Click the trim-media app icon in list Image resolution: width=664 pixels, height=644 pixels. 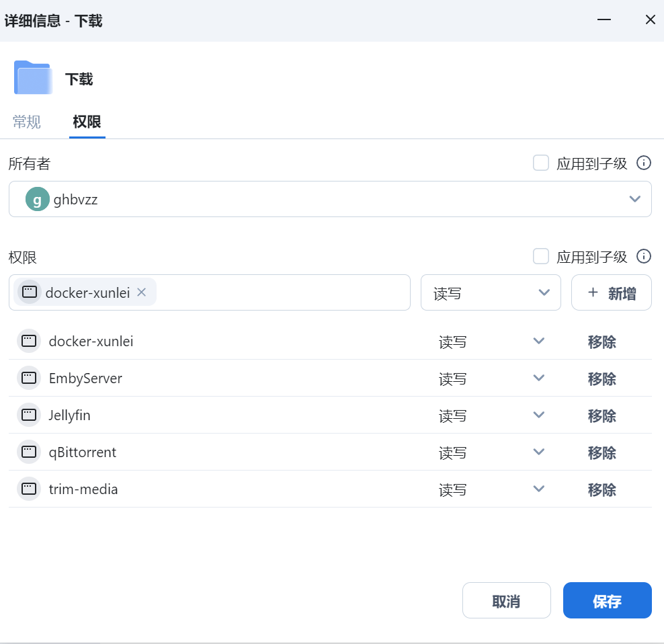point(29,489)
